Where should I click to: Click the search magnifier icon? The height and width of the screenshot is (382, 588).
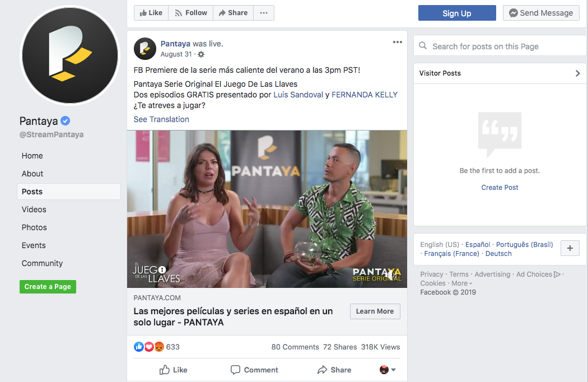coord(423,46)
